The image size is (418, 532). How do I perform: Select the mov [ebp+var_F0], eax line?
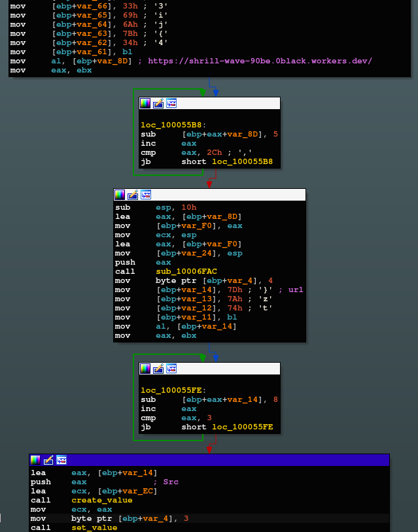click(x=179, y=225)
